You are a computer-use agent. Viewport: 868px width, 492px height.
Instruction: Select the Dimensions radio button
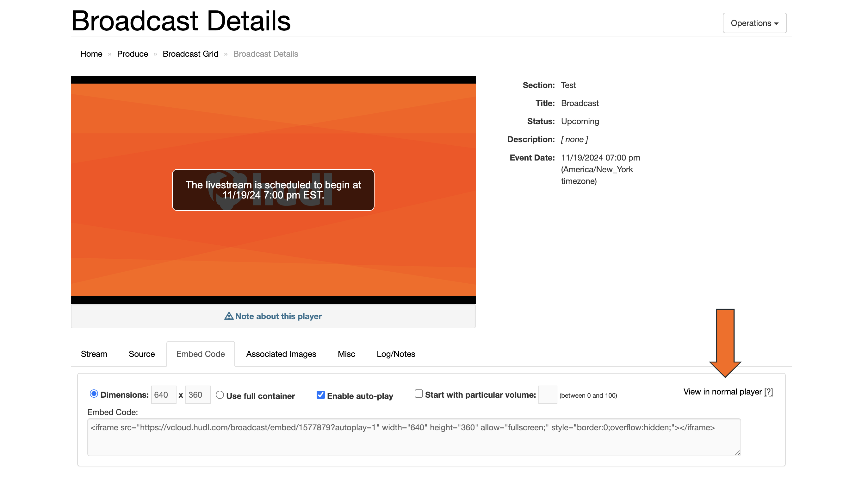[x=94, y=394]
